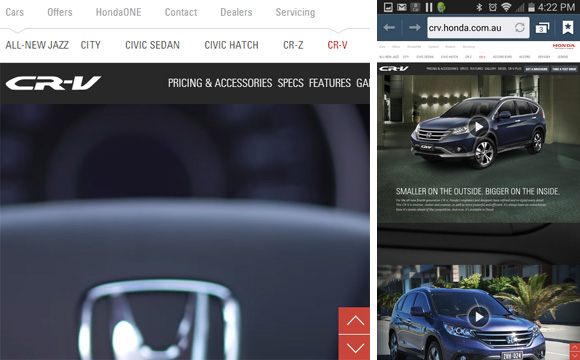Viewport: 580px width, 360px height.
Task: Play the video on the street CR-V image
Action: click(x=479, y=317)
